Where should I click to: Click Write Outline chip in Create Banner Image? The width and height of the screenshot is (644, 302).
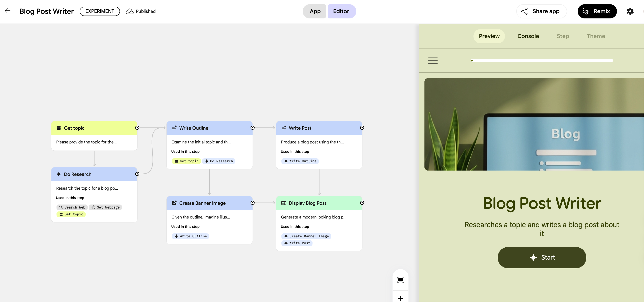point(190,236)
